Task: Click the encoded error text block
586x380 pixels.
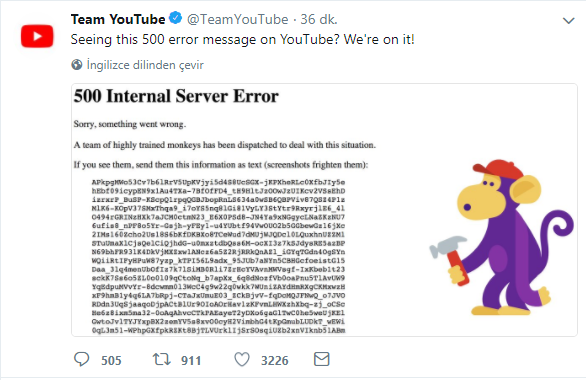Action: [x=218, y=256]
